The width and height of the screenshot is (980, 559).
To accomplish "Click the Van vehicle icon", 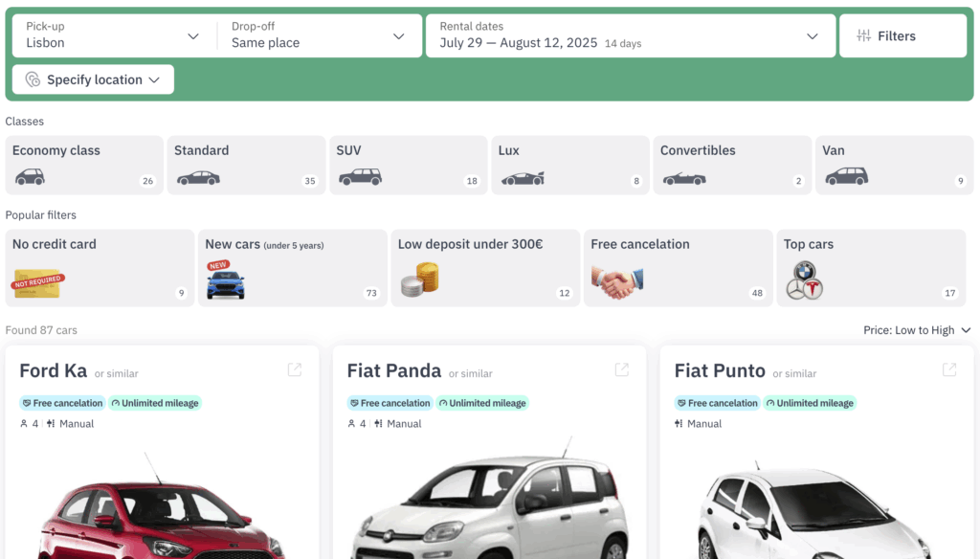I will pyautogui.click(x=846, y=176).
